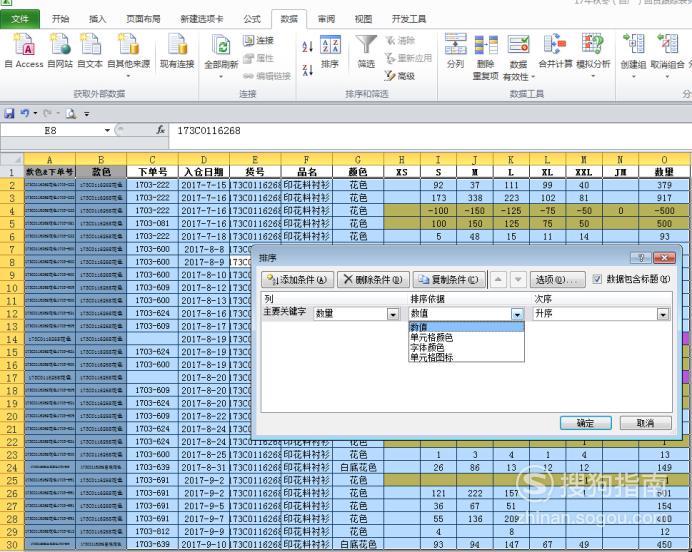Select 字体颜色 in sort-by list
The width and height of the screenshot is (692, 552).
(466, 347)
